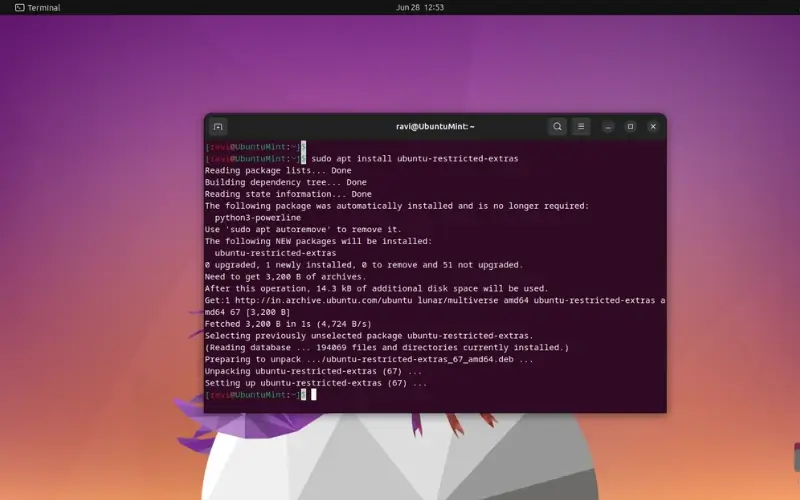Open the terminal hamburger menu
The image size is (800, 500).
[581, 127]
